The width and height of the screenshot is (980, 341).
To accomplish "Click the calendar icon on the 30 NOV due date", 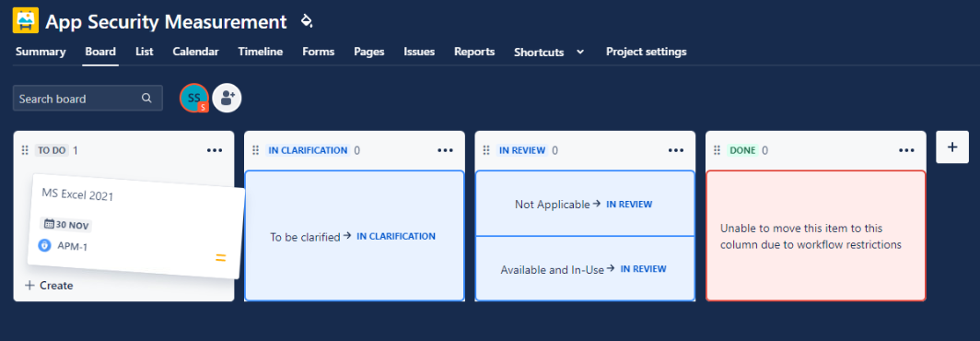I will [49, 223].
